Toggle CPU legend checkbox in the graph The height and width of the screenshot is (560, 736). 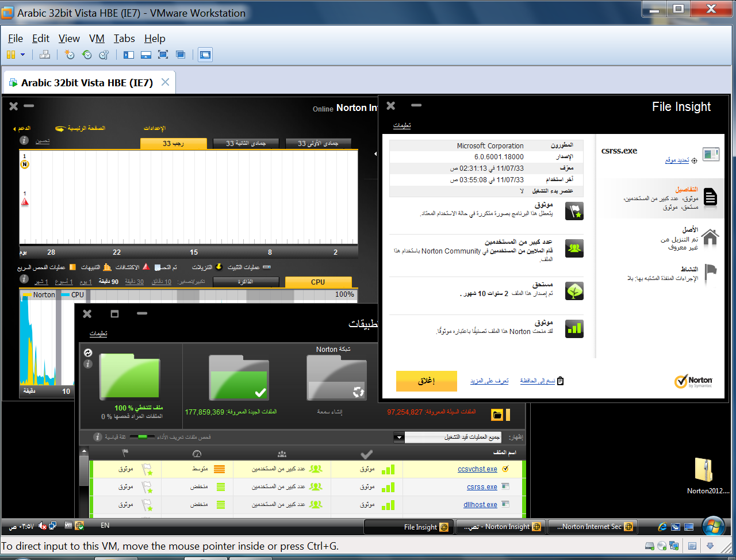click(x=65, y=295)
